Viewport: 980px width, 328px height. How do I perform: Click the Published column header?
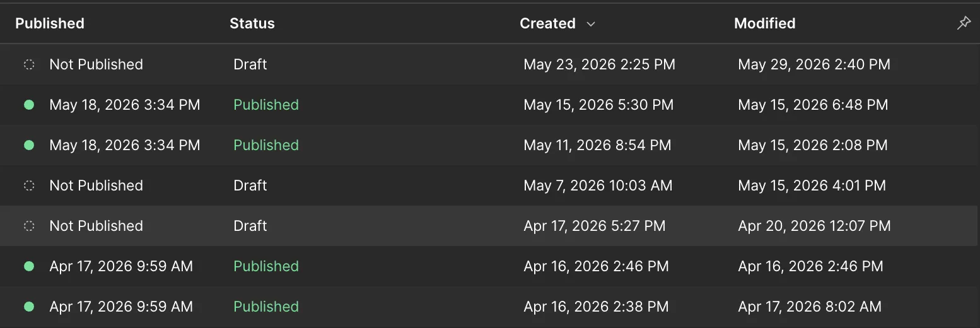tap(50, 23)
